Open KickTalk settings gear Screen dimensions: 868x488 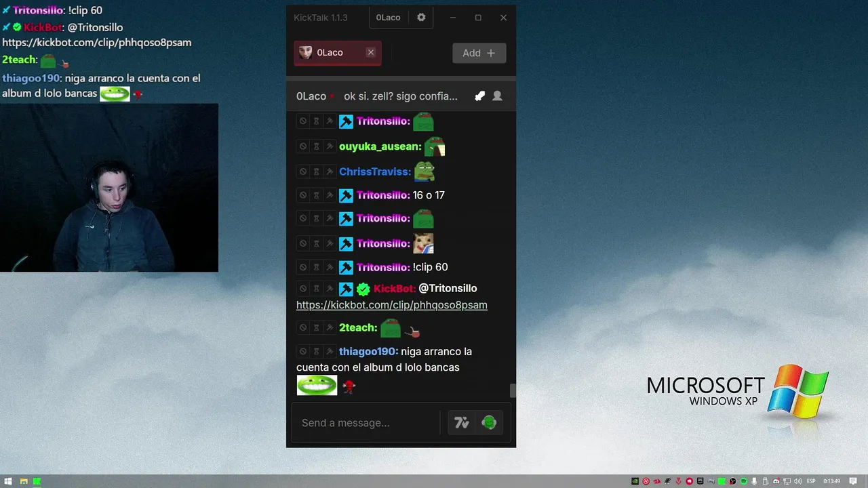(421, 18)
